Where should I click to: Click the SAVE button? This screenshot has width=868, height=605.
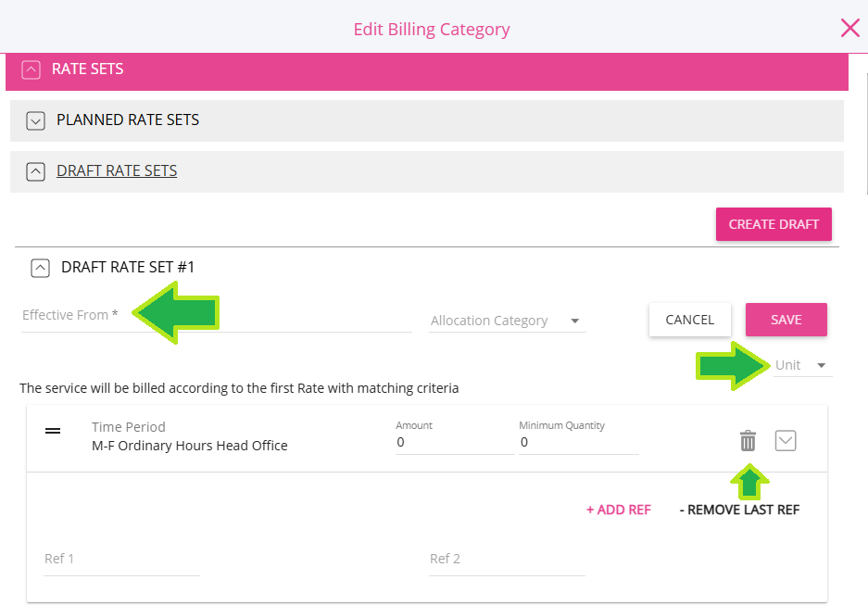tap(786, 320)
